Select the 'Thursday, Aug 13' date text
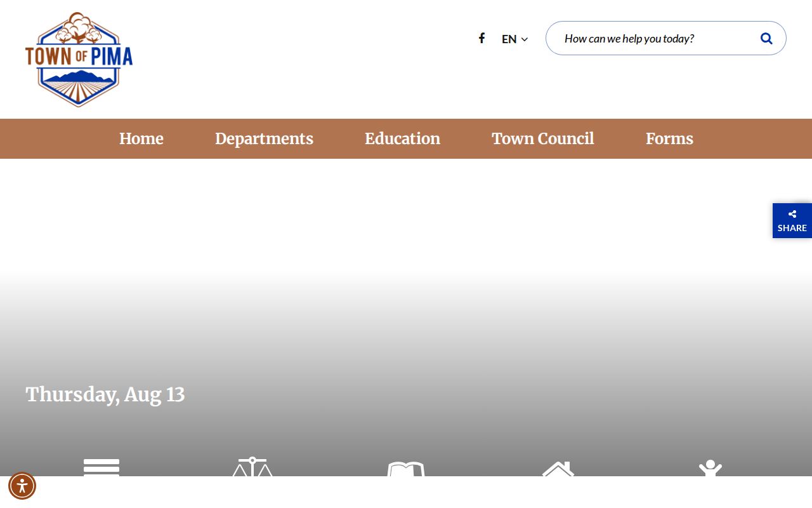The image size is (812, 508). tap(105, 394)
